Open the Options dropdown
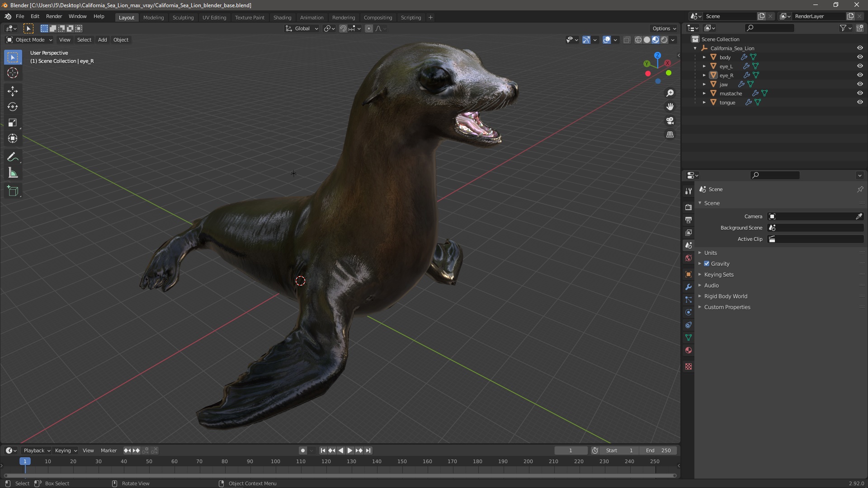Image resolution: width=868 pixels, height=488 pixels. click(x=664, y=28)
